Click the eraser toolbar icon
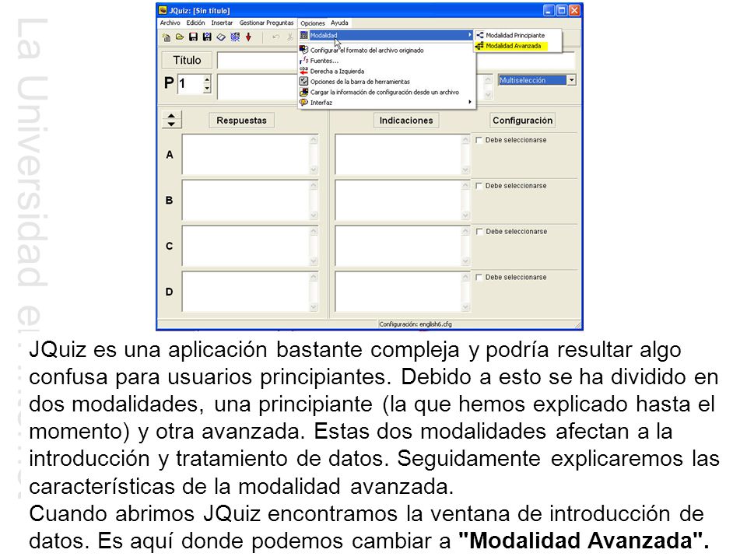Viewport: 747px width, 560px height. coord(221,37)
